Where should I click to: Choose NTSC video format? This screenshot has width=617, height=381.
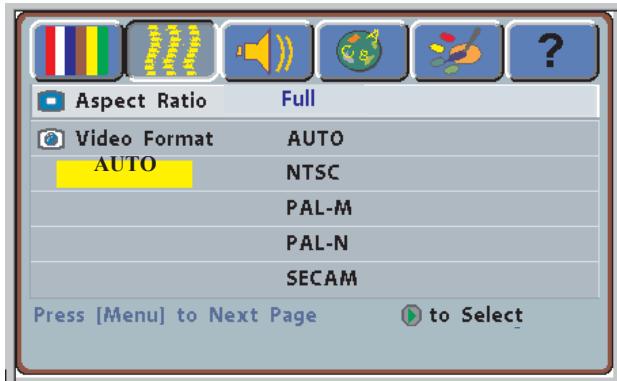click(x=313, y=172)
